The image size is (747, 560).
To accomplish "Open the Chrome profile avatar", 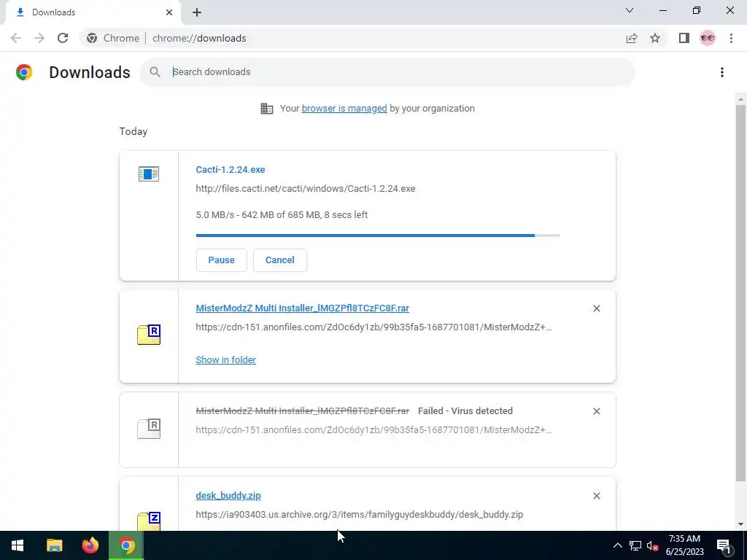I will (x=708, y=38).
